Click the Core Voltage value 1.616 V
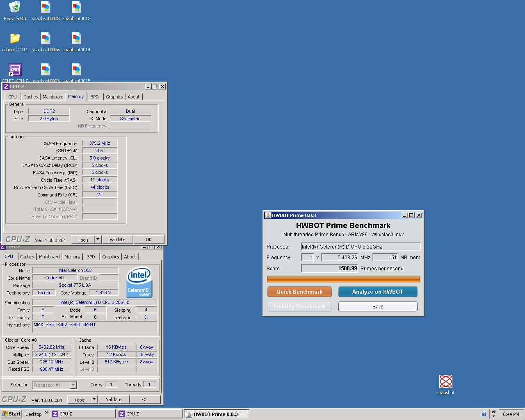Image resolution: width=525 pixels, height=420 pixels. 103,292
